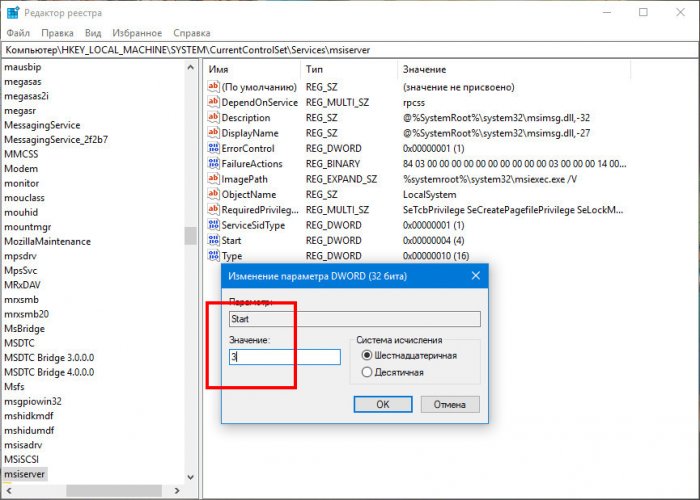Select the mausbip key in tree
Screen dimensions: 700x500
point(23,67)
